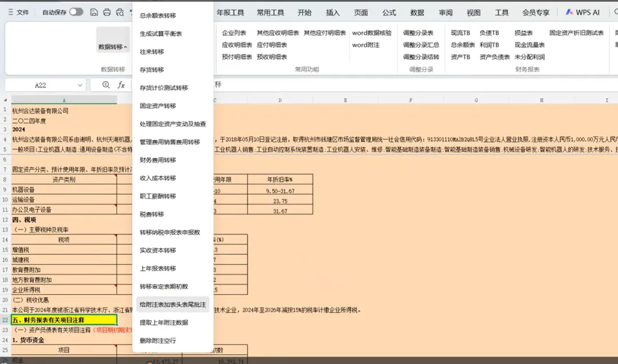Click the 调整分录汇总 button
Viewport: 618px width, 364px height.
pos(421,45)
